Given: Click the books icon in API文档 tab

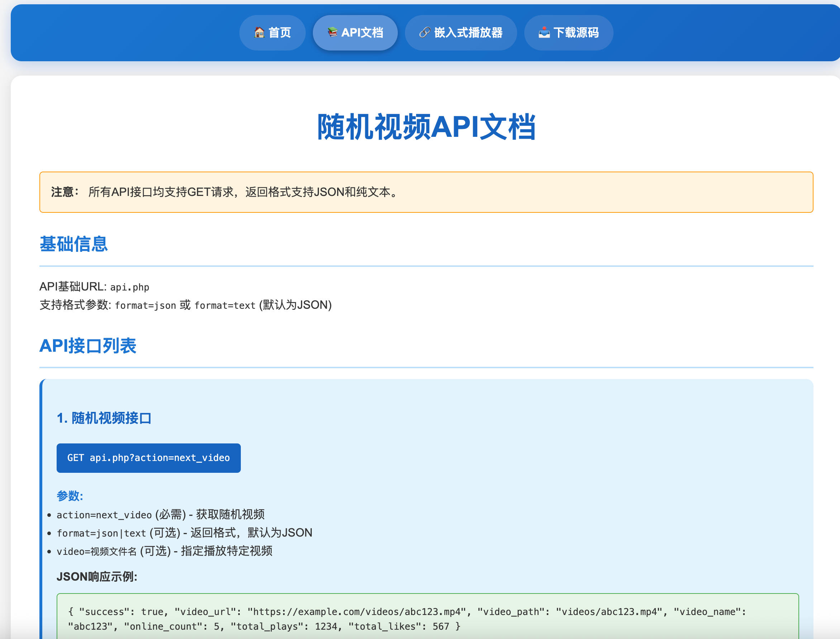Looking at the screenshot, I should tap(333, 33).
